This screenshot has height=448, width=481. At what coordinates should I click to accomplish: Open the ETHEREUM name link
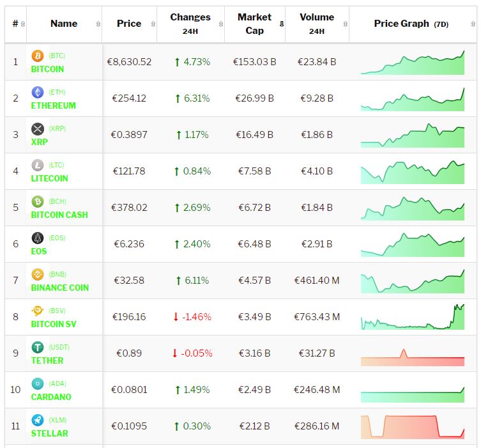tap(54, 105)
